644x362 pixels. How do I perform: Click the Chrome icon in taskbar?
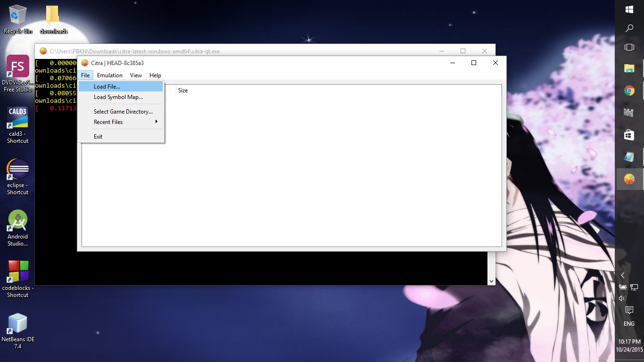point(629,91)
